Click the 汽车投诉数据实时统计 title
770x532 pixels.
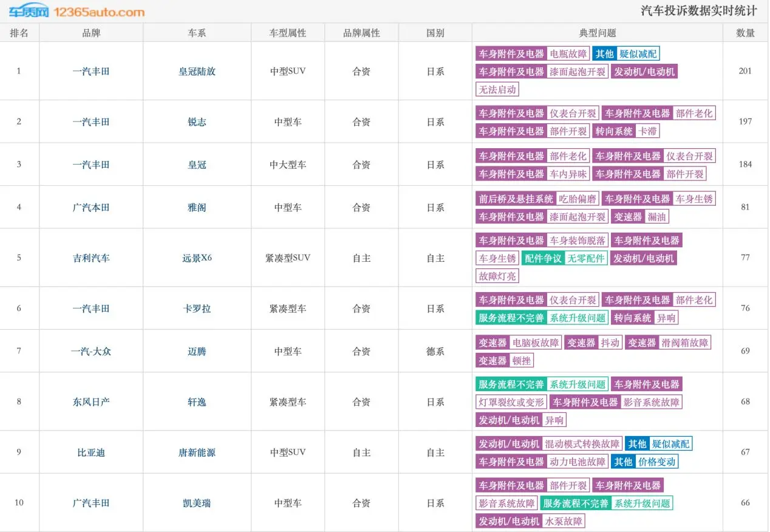(x=699, y=11)
